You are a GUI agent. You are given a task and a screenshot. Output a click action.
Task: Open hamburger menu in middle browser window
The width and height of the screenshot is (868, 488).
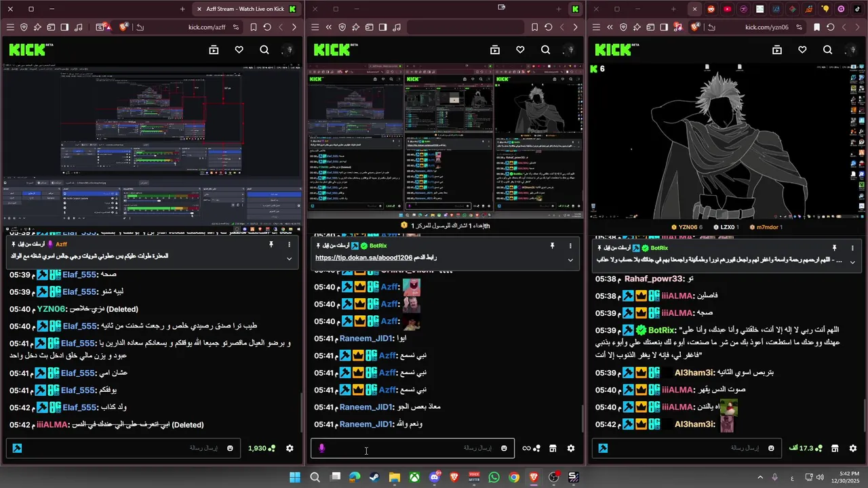pyautogui.click(x=315, y=27)
